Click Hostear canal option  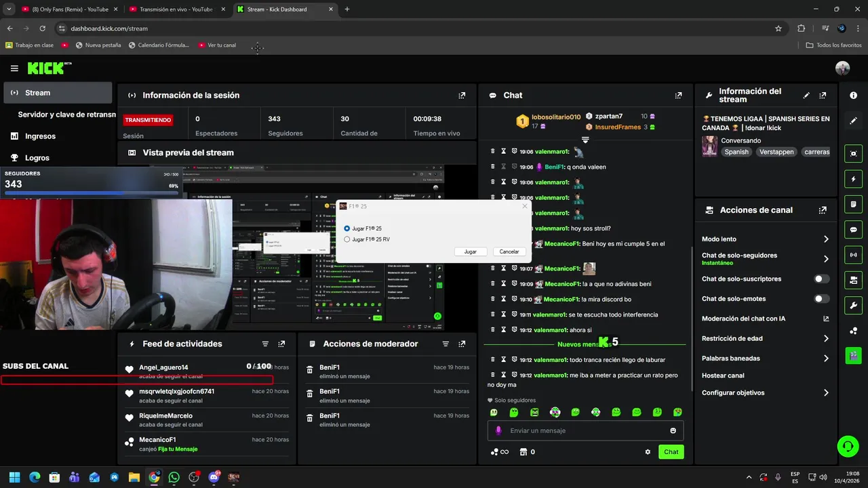[723, 375]
